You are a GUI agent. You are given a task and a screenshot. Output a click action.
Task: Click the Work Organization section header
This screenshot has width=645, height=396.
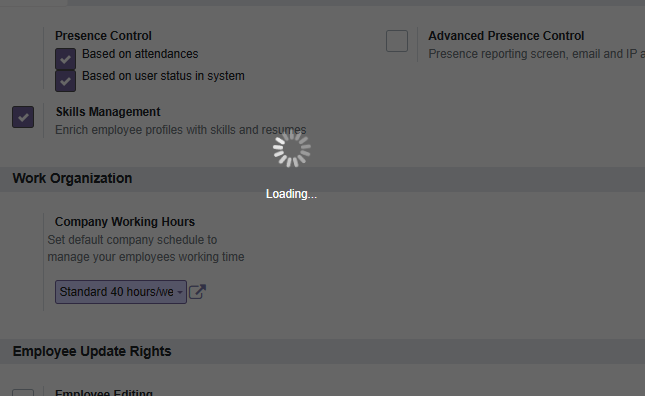(x=72, y=178)
